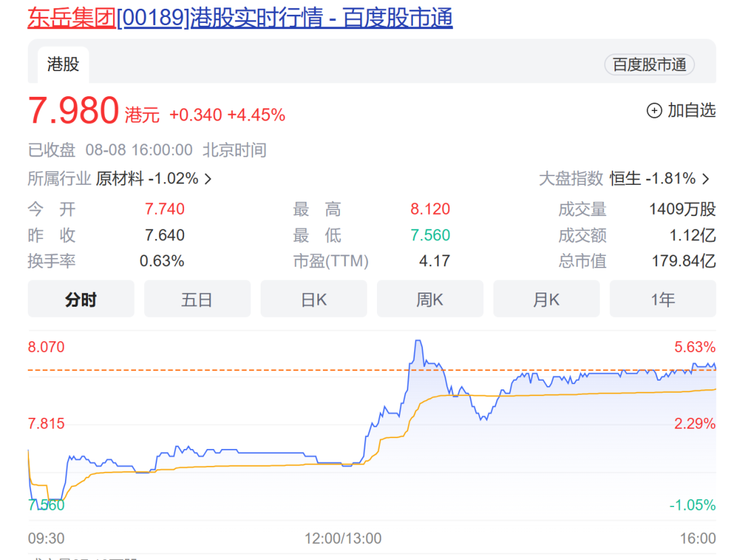Switch to the 五日 chart tab

(197, 299)
